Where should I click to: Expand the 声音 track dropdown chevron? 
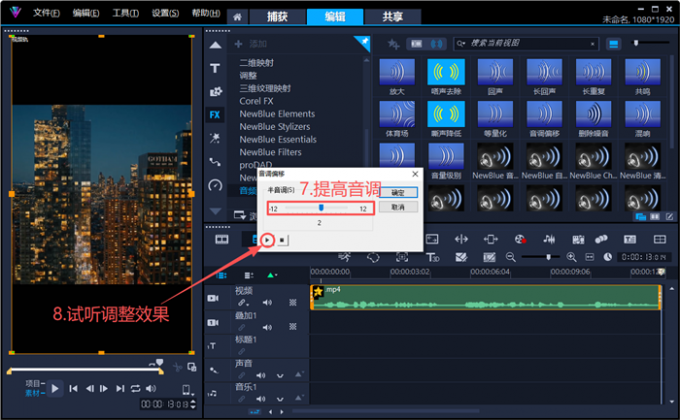[x=280, y=376]
